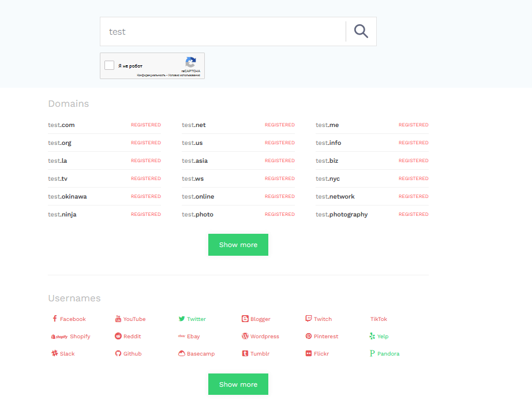Click the Yelp icon
532x411 pixels.
(x=372, y=336)
